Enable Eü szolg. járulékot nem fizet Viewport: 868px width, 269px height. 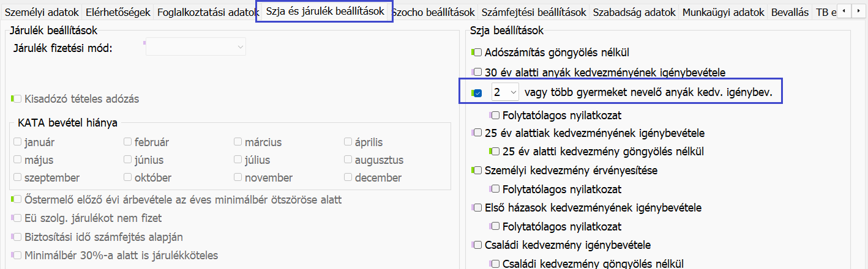[x=17, y=218]
